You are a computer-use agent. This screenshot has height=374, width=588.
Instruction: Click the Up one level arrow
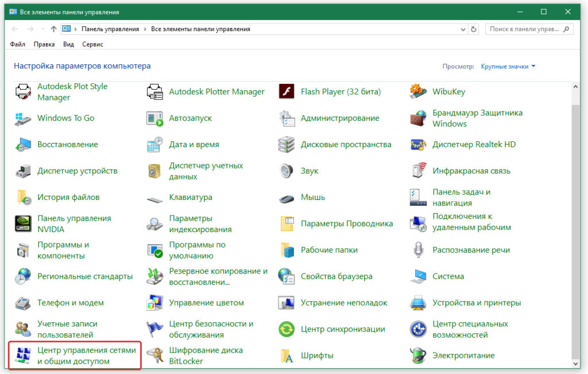pos(53,29)
